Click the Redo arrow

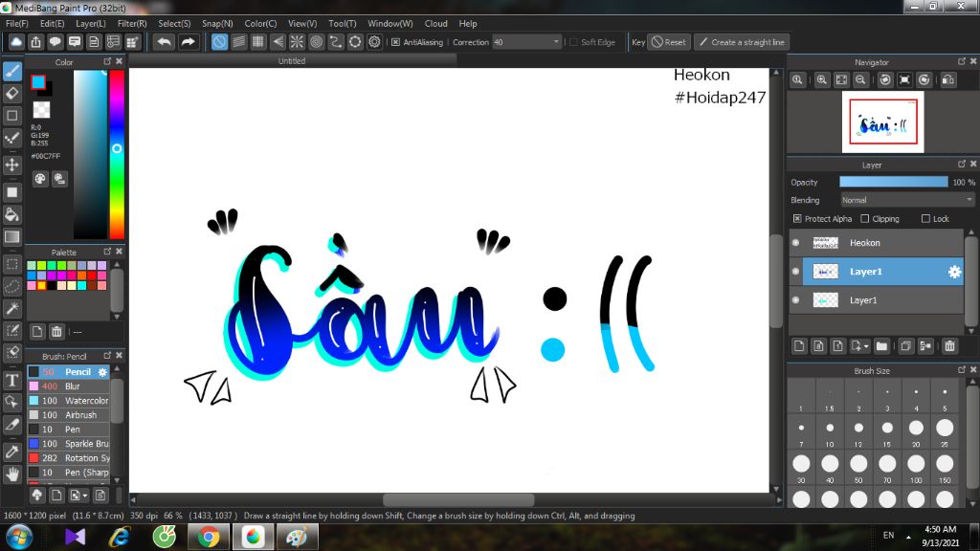[188, 42]
